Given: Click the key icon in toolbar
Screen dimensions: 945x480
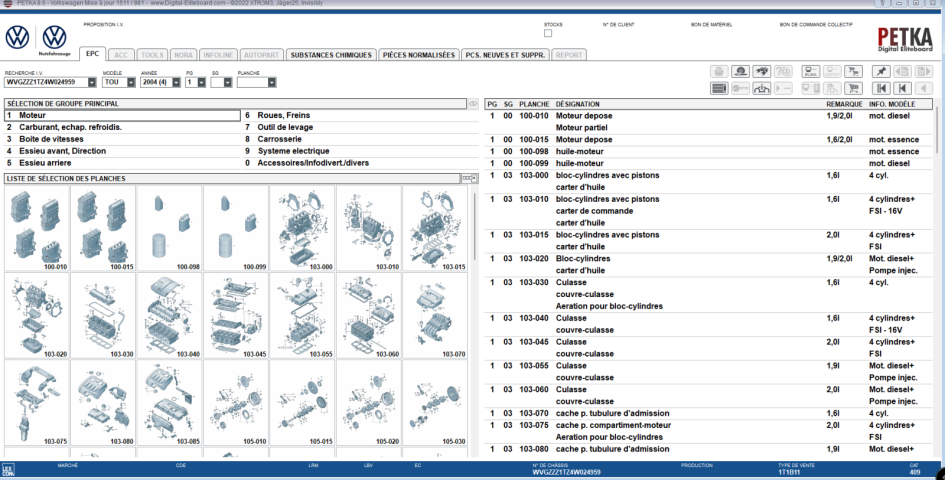Looking at the screenshot, I should pyautogui.click(x=741, y=89).
